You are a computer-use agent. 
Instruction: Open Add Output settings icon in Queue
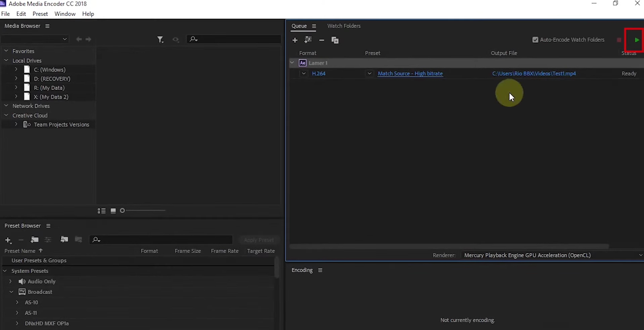point(308,40)
